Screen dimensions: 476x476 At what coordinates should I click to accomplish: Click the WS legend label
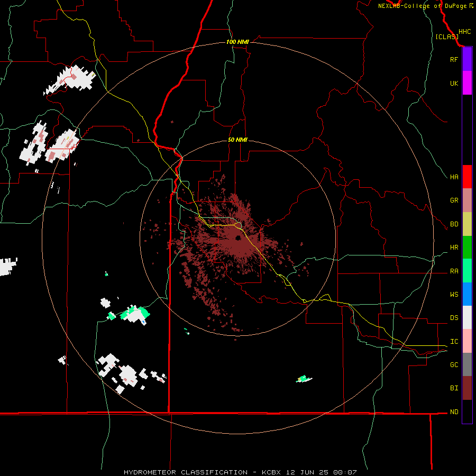[x=454, y=294]
